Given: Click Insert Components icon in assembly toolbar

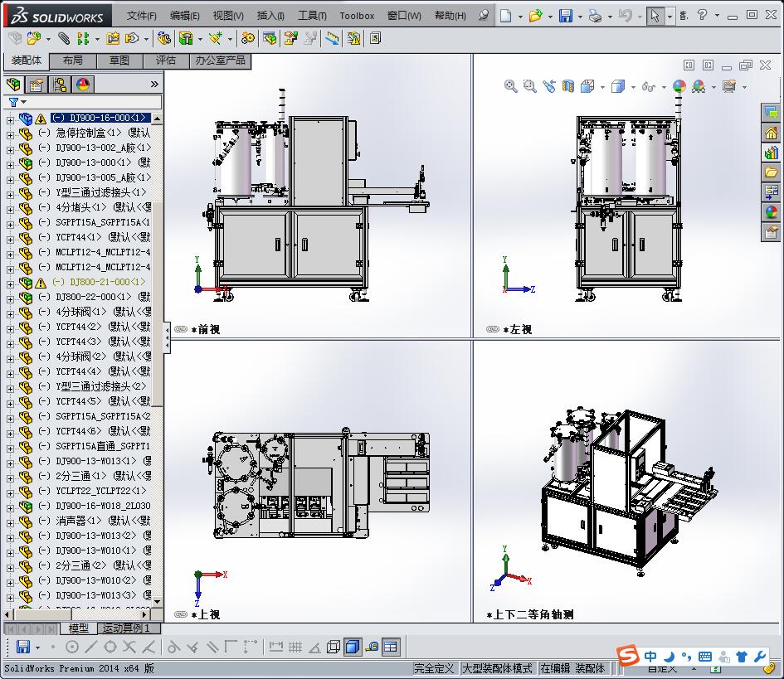Looking at the screenshot, I should click(x=33, y=38).
